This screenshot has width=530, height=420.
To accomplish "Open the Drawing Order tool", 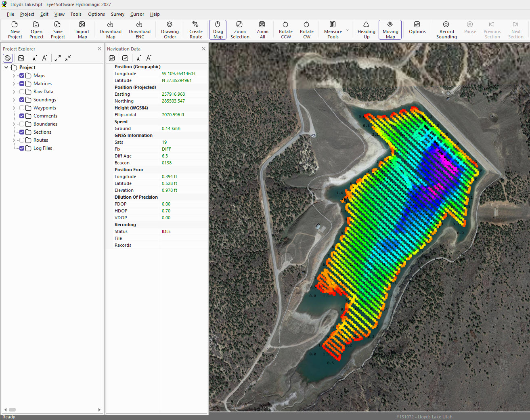I will (170, 30).
